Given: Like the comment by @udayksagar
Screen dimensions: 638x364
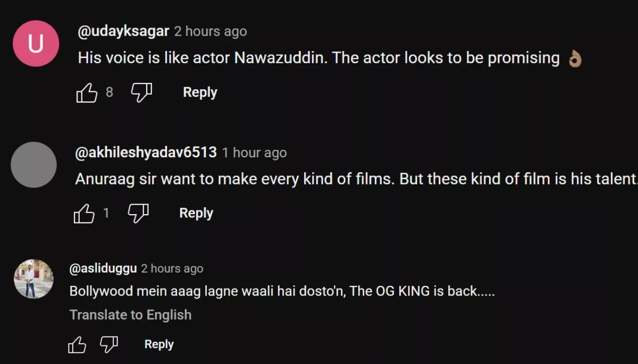Looking at the screenshot, I should click(87, 93).
